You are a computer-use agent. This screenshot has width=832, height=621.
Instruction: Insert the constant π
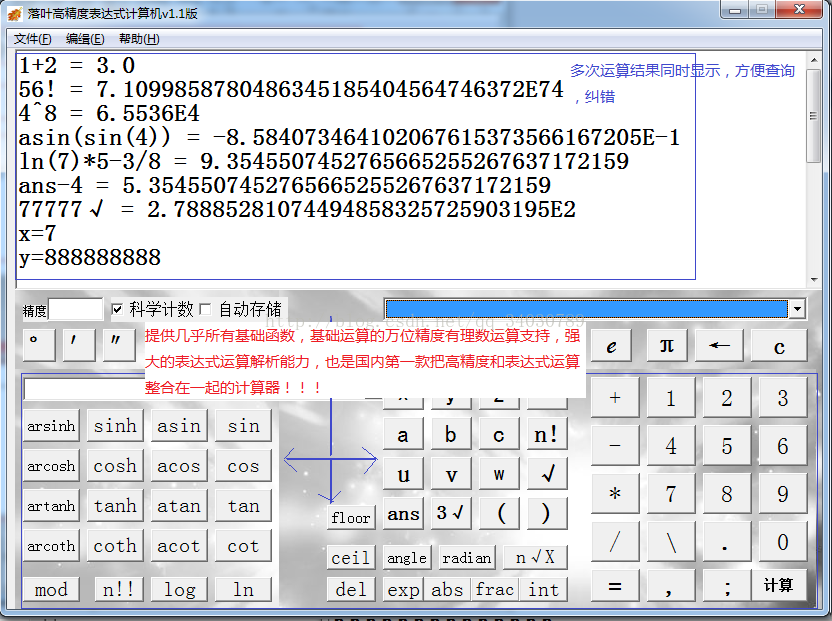pos(667,346)
